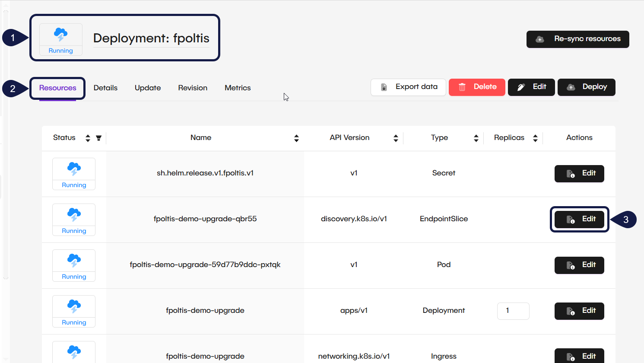This screenshot has width=644, height=363.
Task: Click the trash icon on Delete button
Action: pos(462,87)
